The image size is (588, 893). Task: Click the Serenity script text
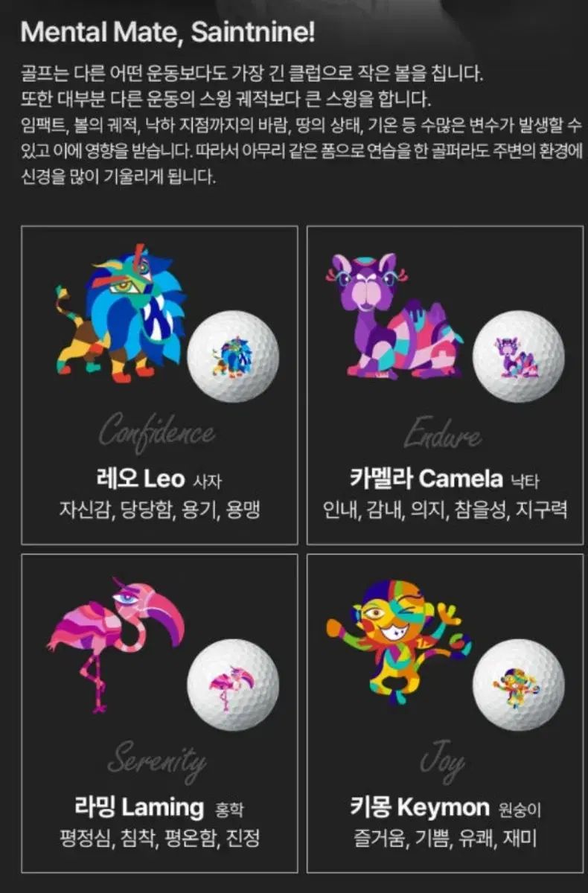tap(158, 760)
